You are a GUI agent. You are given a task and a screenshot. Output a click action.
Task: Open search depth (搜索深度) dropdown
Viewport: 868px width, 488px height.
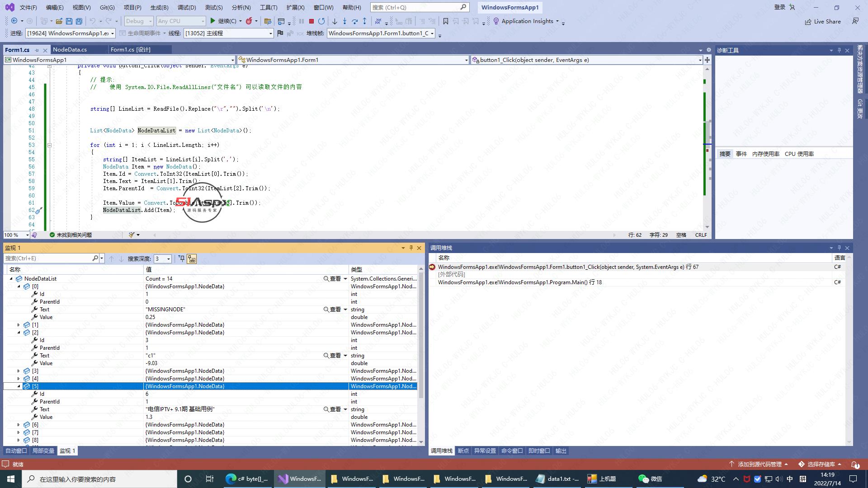pyautogui.click(x=168, y=259)
